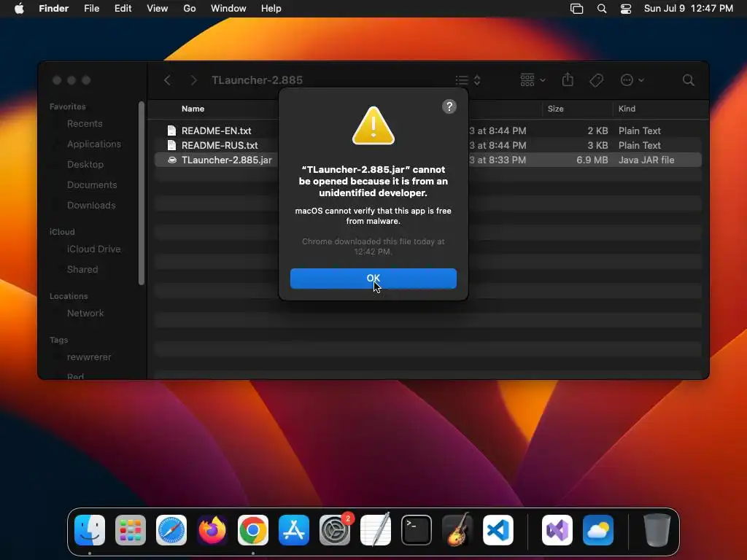Sort by the Kind column header

pos(627,109)
